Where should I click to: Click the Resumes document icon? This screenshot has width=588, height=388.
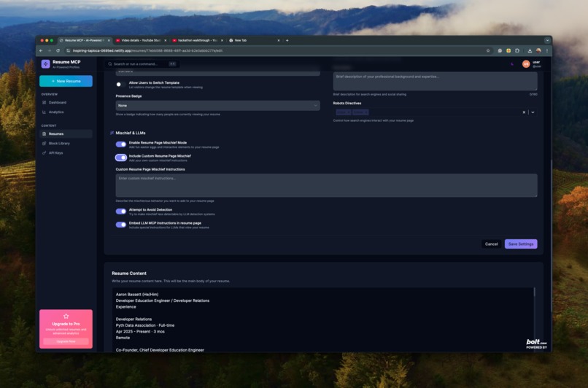click(45, 134)
